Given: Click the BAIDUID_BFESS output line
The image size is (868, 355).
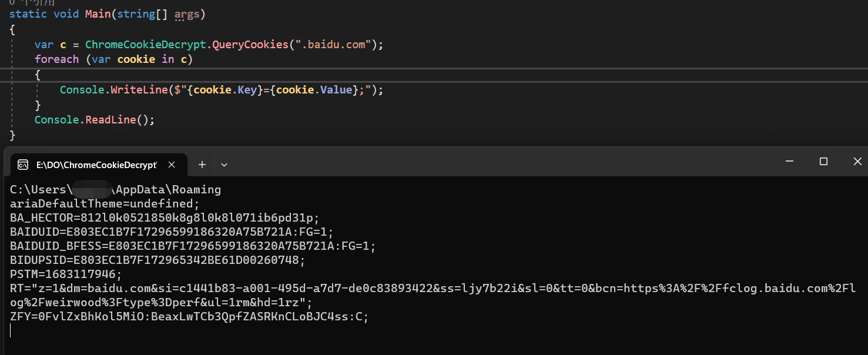Looking at the screenshot, I should (193, 246).
